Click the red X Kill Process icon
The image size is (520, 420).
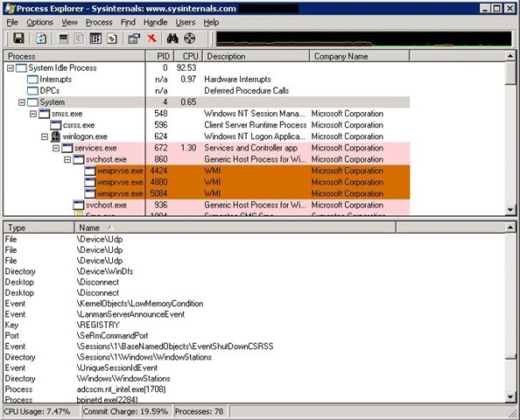click(152, 38)
